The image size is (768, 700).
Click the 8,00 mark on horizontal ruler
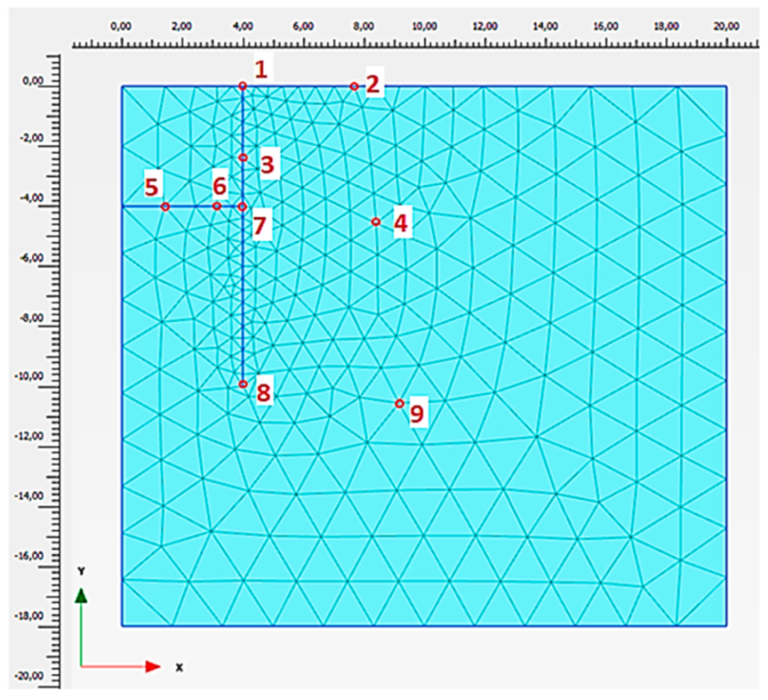(364, 27)
